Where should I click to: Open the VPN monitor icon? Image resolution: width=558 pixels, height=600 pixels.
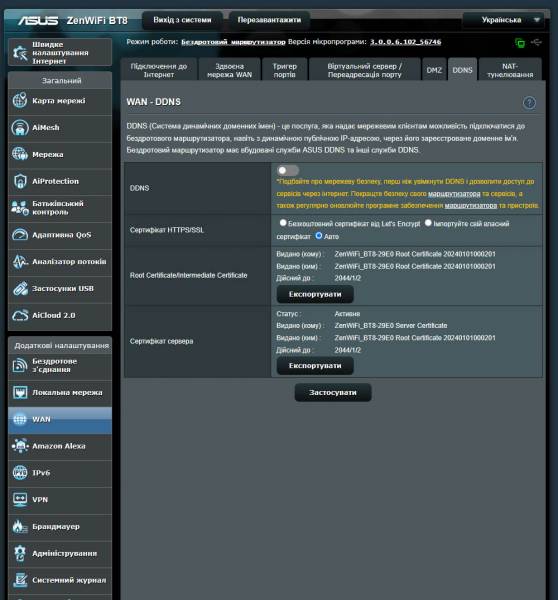click(x=20, y=500)
